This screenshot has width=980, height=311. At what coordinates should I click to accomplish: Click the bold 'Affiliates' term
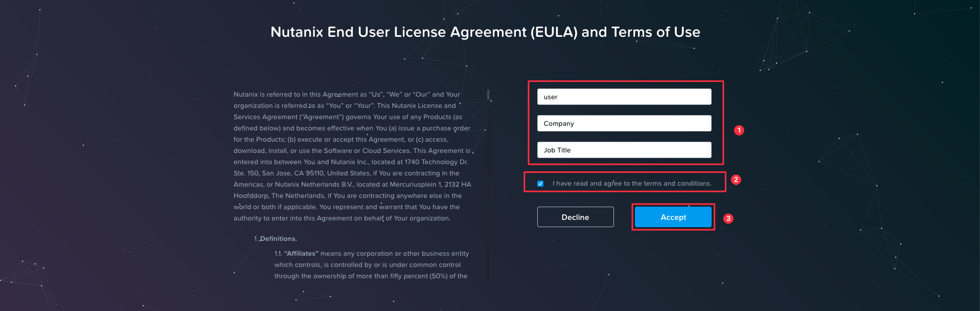(301, 254)
